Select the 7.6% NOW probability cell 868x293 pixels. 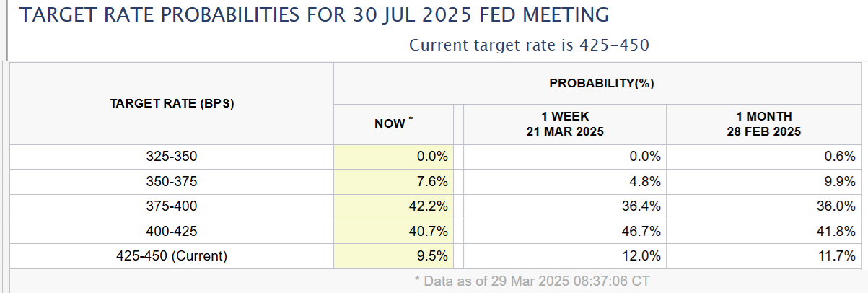[x=434, y=181]
